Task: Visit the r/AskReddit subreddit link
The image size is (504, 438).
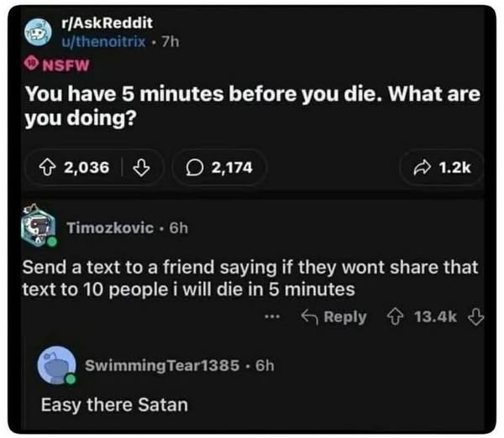Action: [107, 23]
